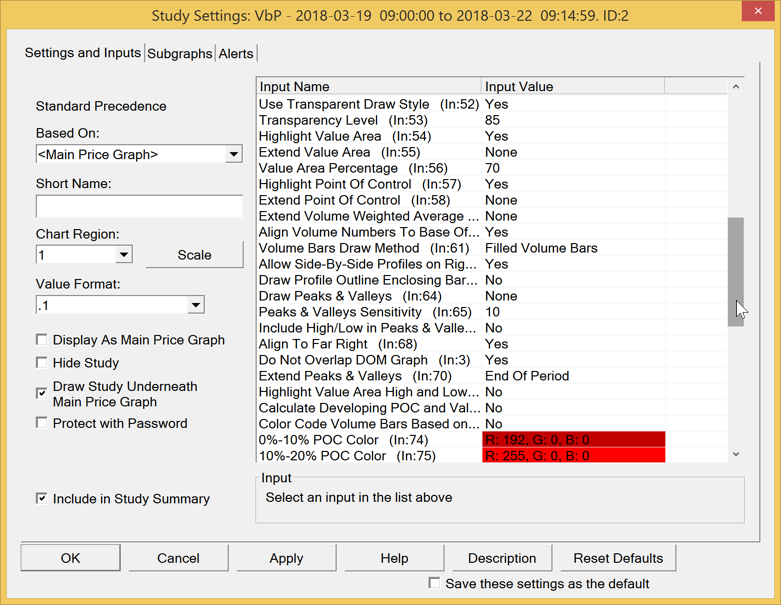Uncheck Draw Study Underneath Main Price Graph
The image size is (781, 605).
point(42,393)
